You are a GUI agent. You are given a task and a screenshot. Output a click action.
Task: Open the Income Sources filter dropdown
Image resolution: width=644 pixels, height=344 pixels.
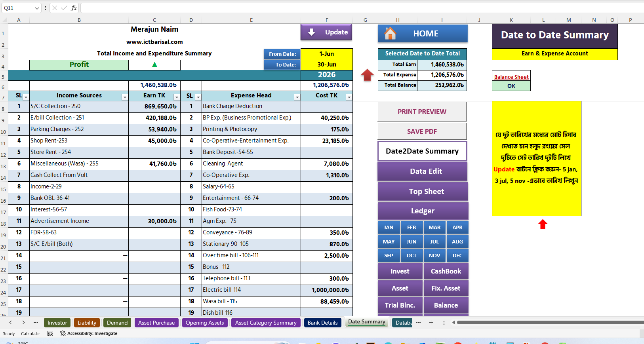click(125, 97)
